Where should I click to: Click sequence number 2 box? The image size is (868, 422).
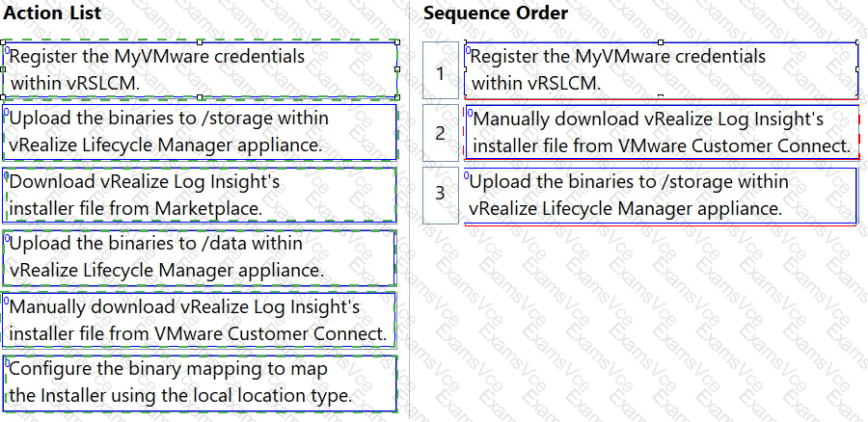click(441, 133)
